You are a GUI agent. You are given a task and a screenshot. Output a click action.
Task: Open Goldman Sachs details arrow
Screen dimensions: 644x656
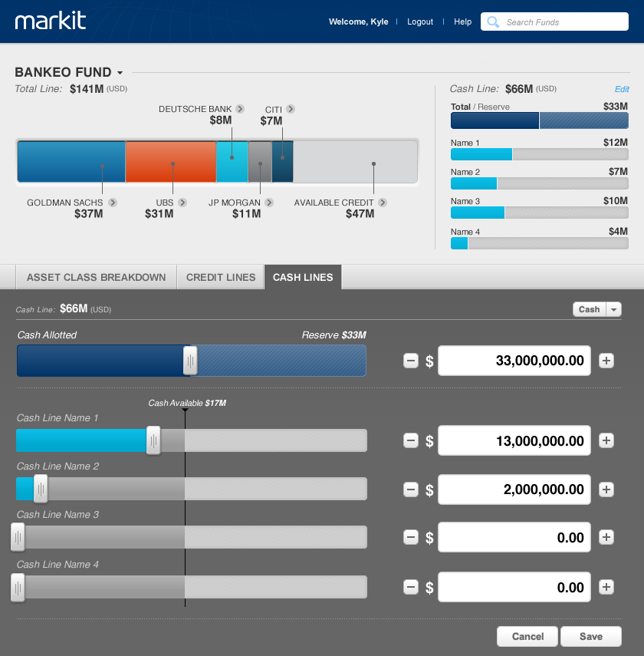[x=113, y=203]
